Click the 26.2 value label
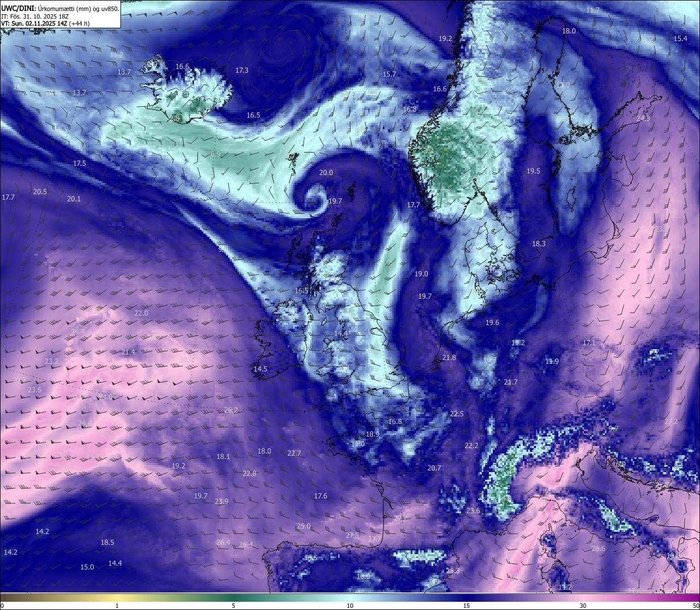700x610 pixels. 231,410
